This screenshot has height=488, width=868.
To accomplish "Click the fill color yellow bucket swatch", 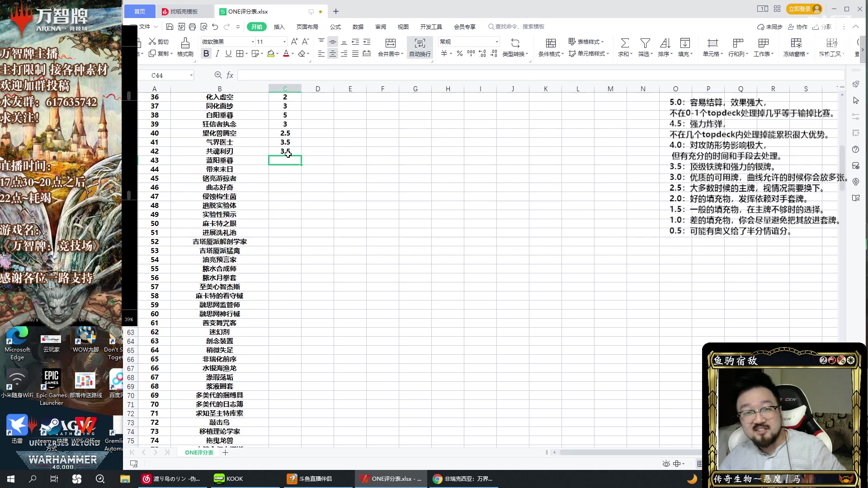I will tap(270, 53).
